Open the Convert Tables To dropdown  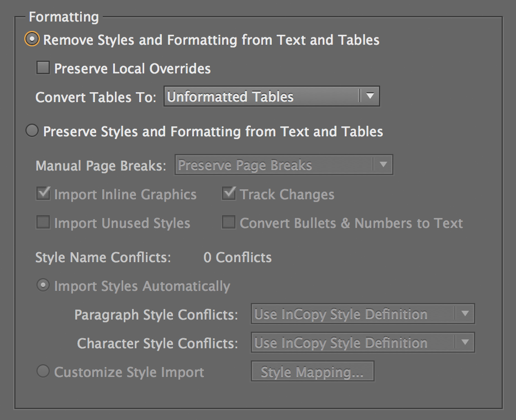pyautogui.click(x=260, y=96)
